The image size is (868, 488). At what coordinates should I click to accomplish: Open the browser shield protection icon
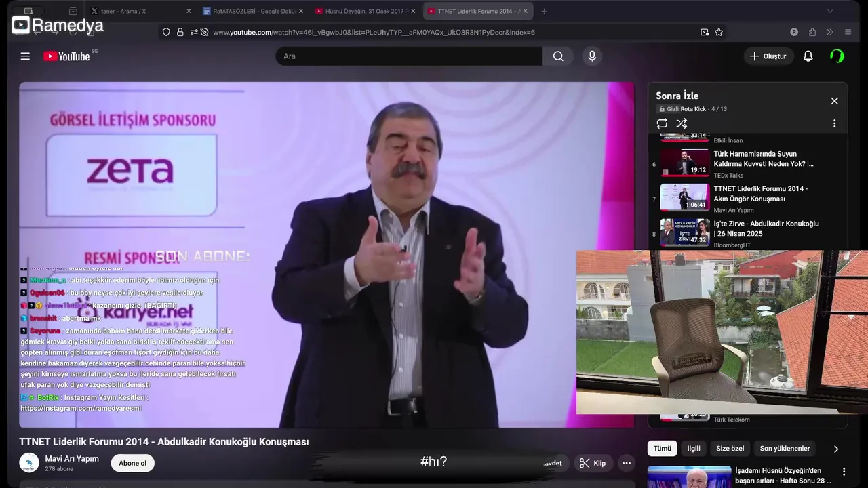coord(166,32)
